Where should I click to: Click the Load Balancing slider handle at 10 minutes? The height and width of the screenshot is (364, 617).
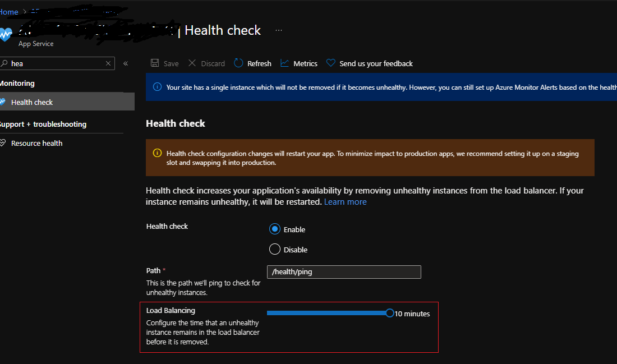coord(390,313)
